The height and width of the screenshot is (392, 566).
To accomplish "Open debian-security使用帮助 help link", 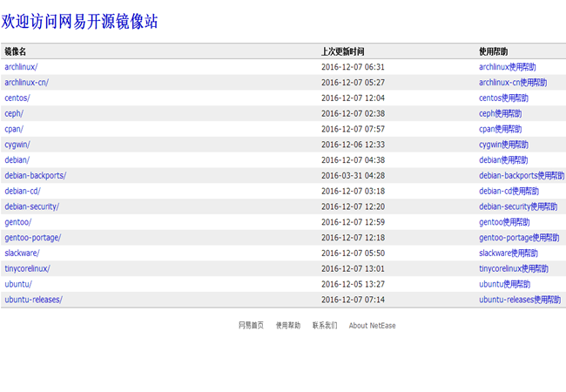I will pyautogui.click(x=518, y=206).
